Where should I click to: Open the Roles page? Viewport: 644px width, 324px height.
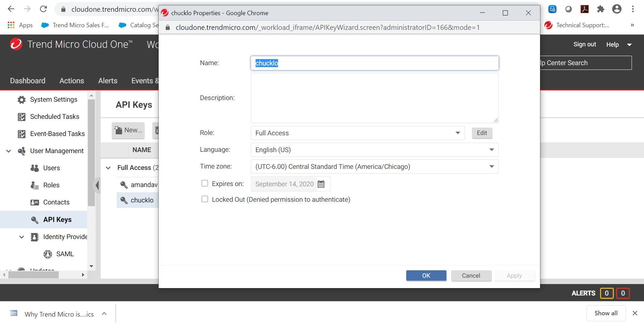click(51, 185)
